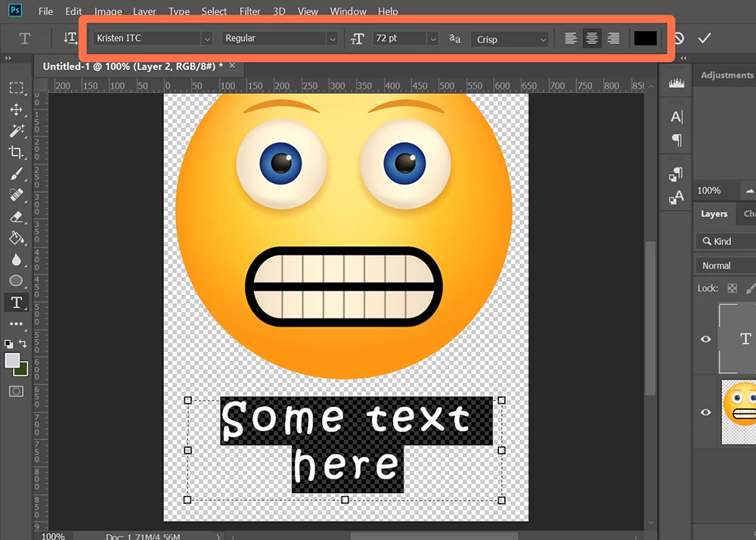
Task: Select the Ellipse shape tool
Action: click(16, 281)
